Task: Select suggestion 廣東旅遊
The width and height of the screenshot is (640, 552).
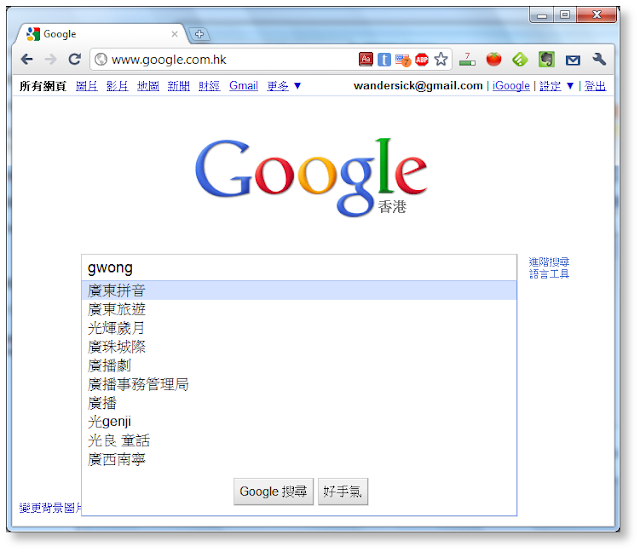Action: click(x=299, y=309)
